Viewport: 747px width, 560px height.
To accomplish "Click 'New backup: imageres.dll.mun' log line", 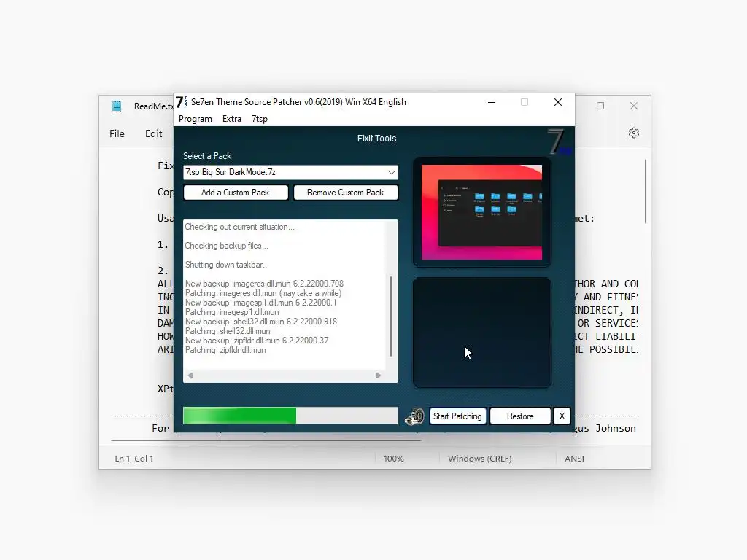I will click(264, 284).
